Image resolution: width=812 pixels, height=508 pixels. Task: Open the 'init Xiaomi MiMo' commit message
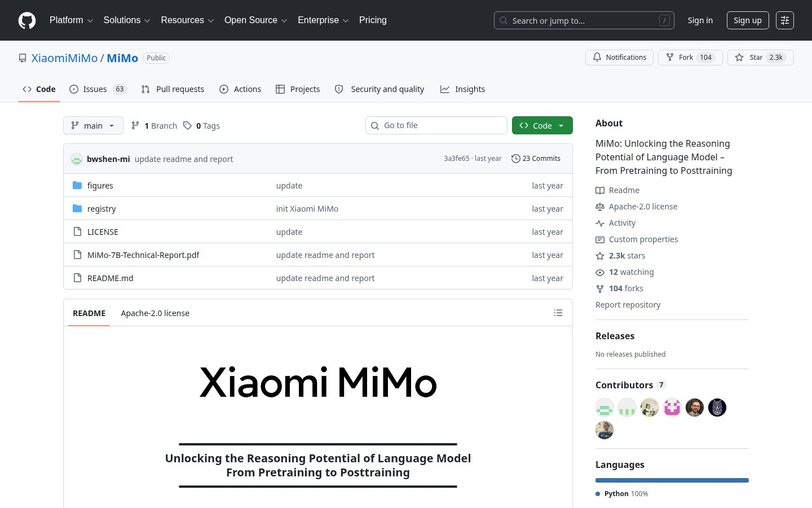[x=307, y=209]
